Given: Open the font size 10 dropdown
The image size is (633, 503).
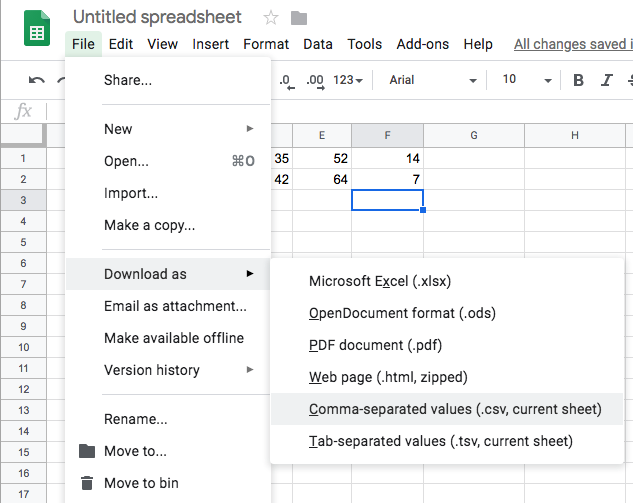Looking at the screenshot, I should point(523,80).
